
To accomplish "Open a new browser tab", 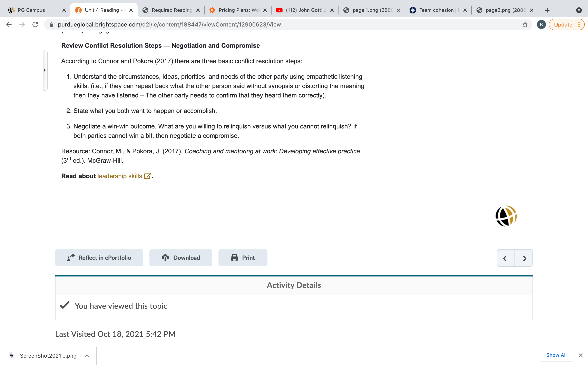I will pyautogui.click(x=547, y=10).
